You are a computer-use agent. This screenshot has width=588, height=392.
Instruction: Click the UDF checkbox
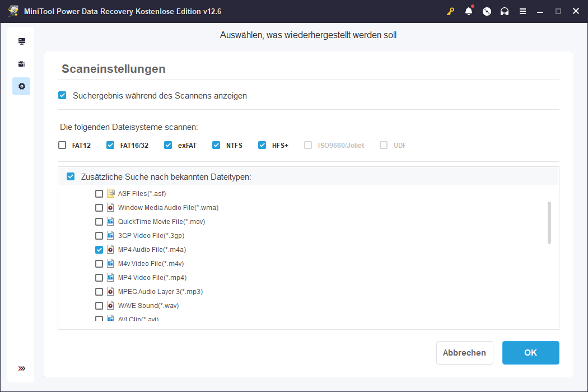[384, 145]
